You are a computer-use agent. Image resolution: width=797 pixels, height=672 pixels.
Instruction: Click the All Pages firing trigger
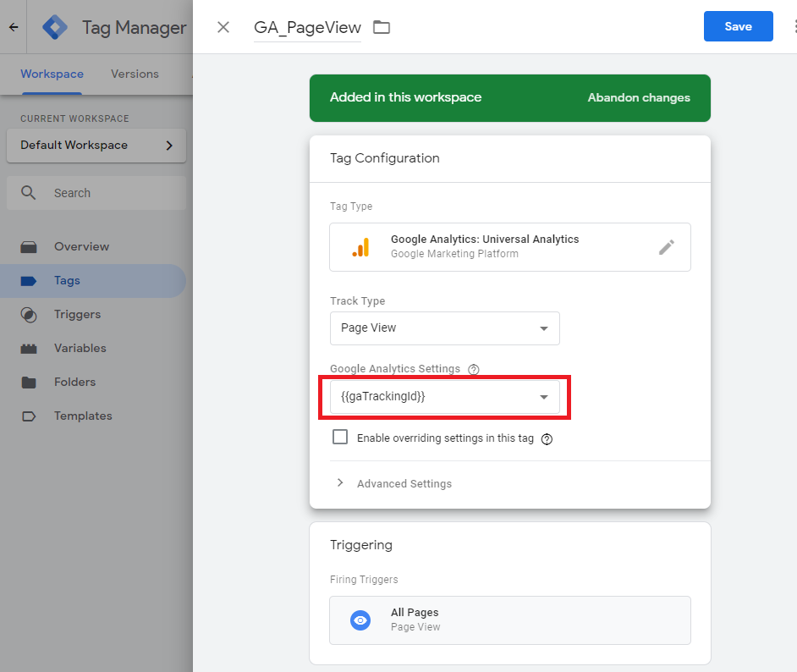pos(510,620)
